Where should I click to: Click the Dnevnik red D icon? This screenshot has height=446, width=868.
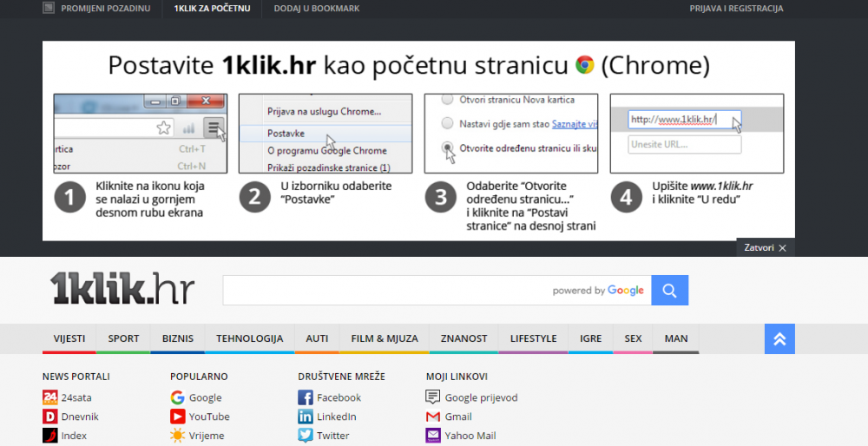pyautogui.click(x=49, y=416)
